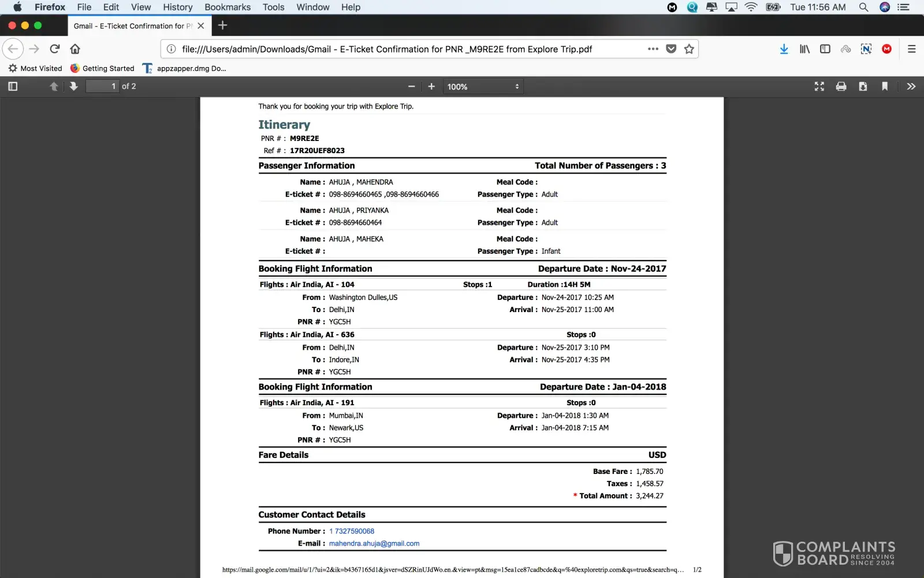The width and height of the screenshot is (924, 578).
Task: Reload the current page
Action: [x=55, y=49]
